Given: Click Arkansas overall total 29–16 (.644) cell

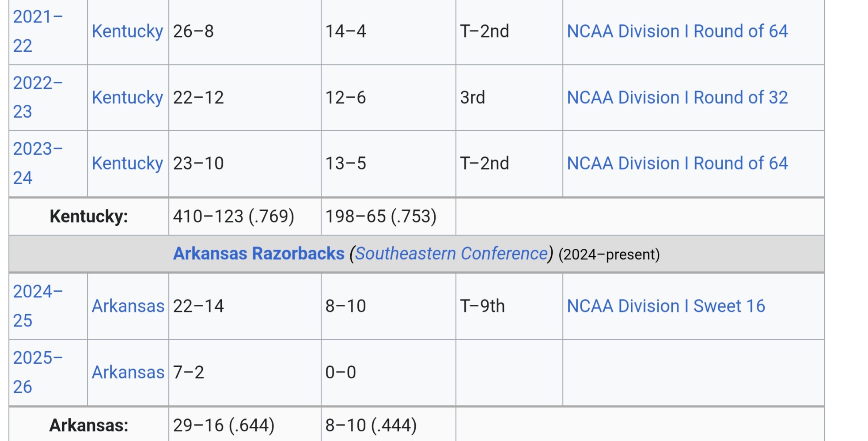Looking at the screenshot, I should (x=224, y=426).
